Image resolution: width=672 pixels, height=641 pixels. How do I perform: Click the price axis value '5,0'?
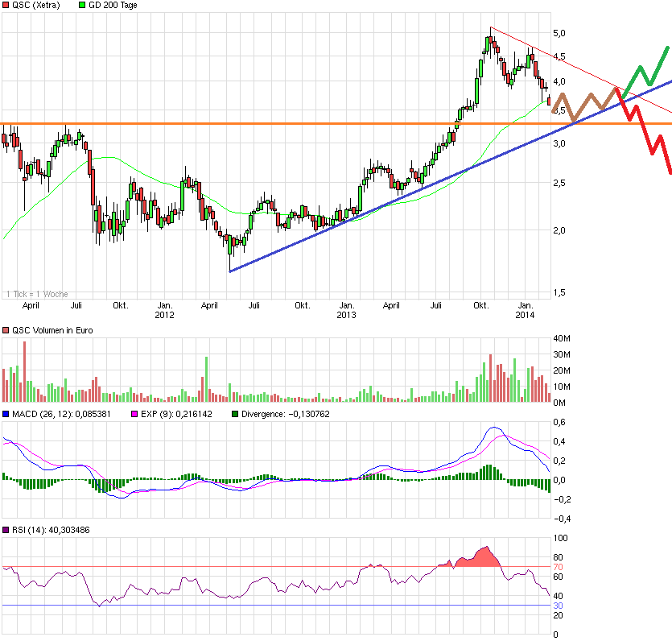point(559,34)
